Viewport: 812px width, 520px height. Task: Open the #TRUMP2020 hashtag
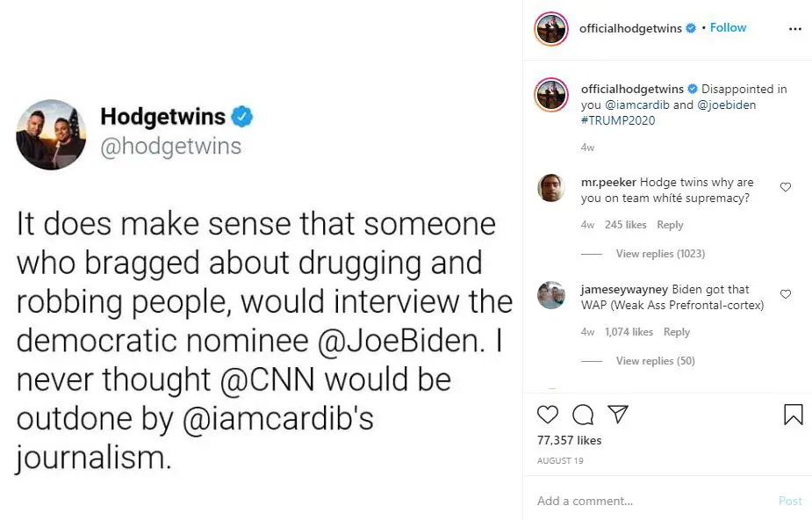(x=618, y=120)
